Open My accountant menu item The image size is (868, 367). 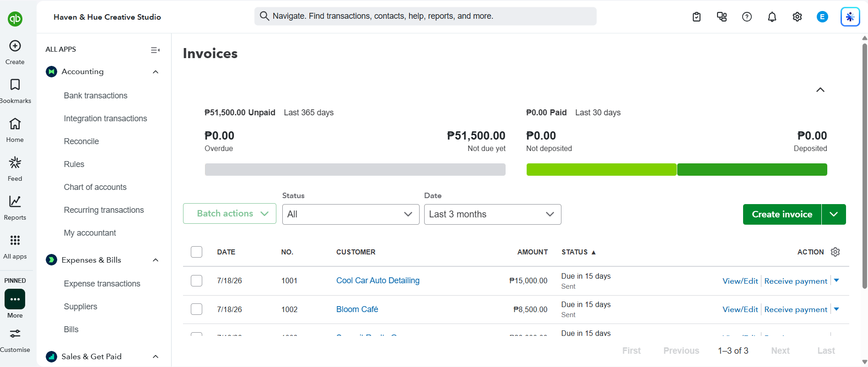(x=90, y=233)
